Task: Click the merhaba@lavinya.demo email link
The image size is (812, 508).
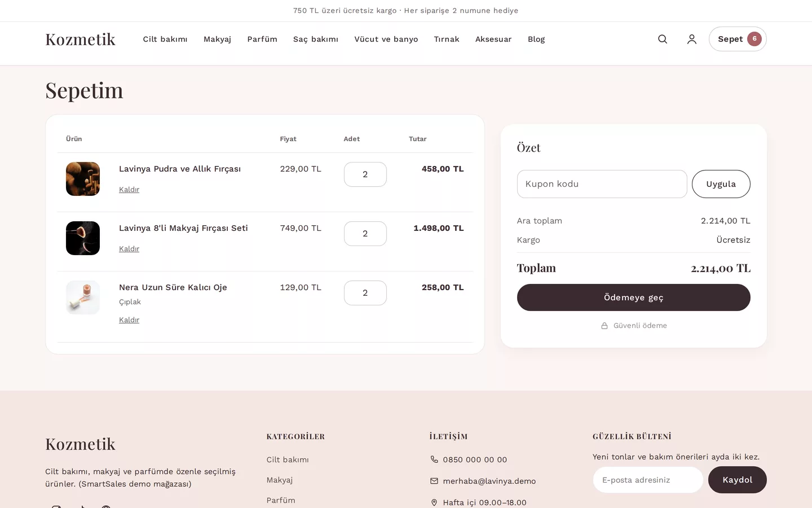Action: click(489, 481)
